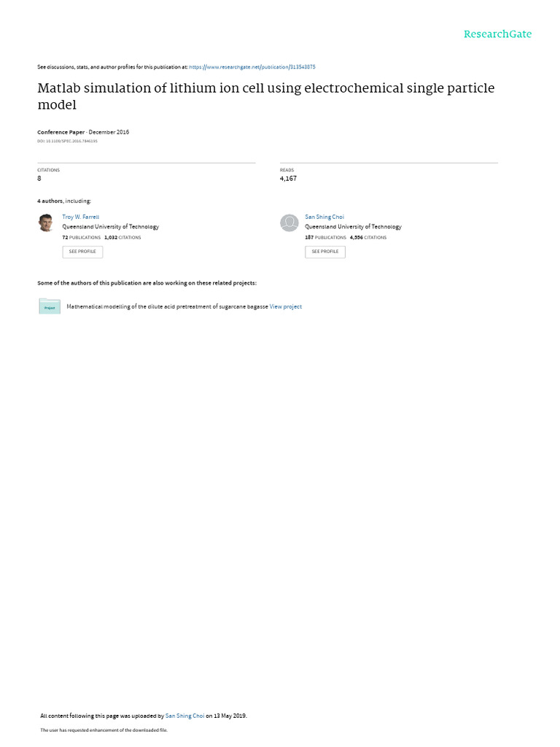Viewport: 560px width, 747px height.
Task: Open the researchgate.net publication URL
Action: 252,67
